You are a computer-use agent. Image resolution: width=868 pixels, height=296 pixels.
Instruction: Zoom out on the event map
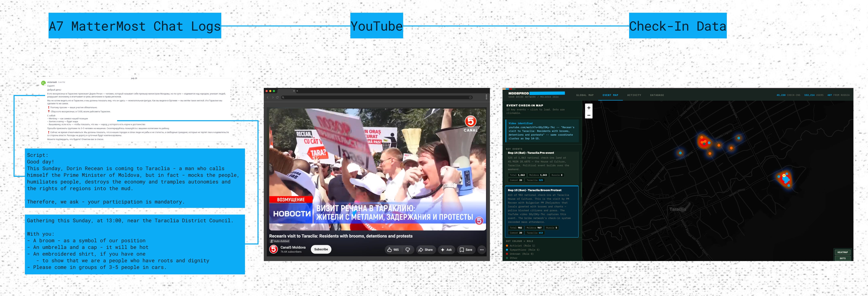click(589, 115)
